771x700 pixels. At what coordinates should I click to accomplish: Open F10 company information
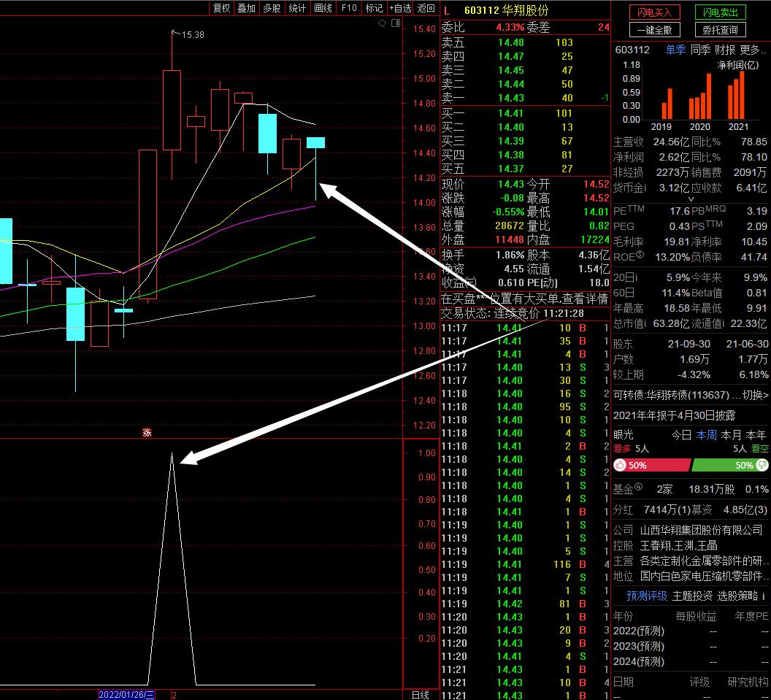(348, 8)
